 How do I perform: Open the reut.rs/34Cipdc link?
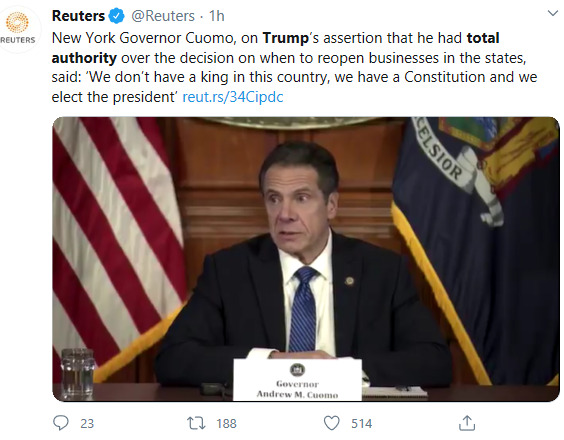tap(233, 97)
